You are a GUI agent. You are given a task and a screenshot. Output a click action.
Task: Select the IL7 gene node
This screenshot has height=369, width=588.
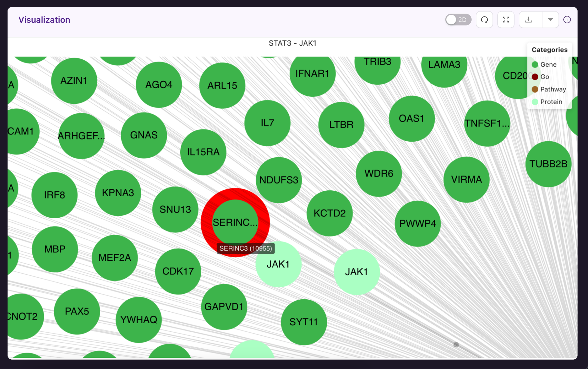[267, 123]
